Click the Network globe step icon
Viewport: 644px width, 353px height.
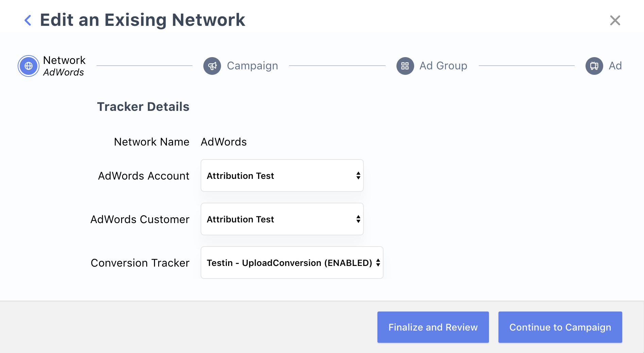29,66
